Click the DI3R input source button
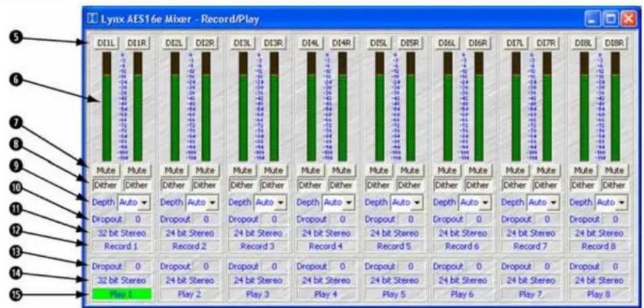 click(x=274, y=43)
